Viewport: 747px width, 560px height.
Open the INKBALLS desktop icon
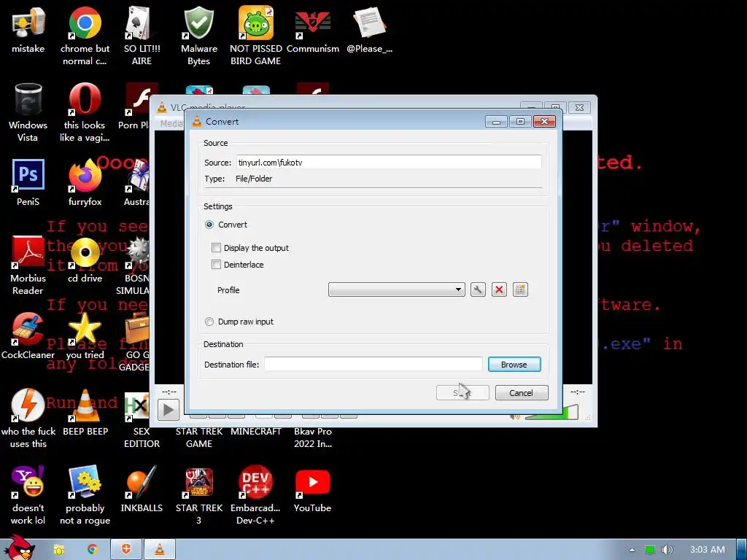[x=142, y=489]
